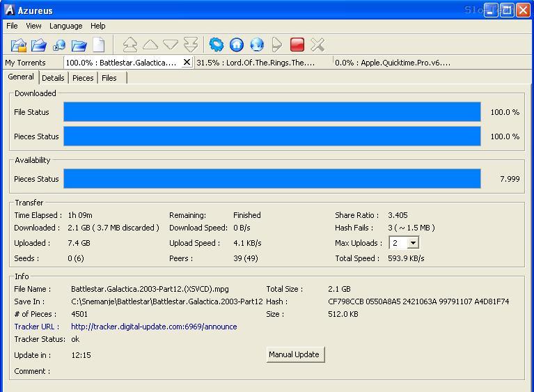Open the View menu
Viewport: 534px width, 392px height.
(x=33, y=26)
